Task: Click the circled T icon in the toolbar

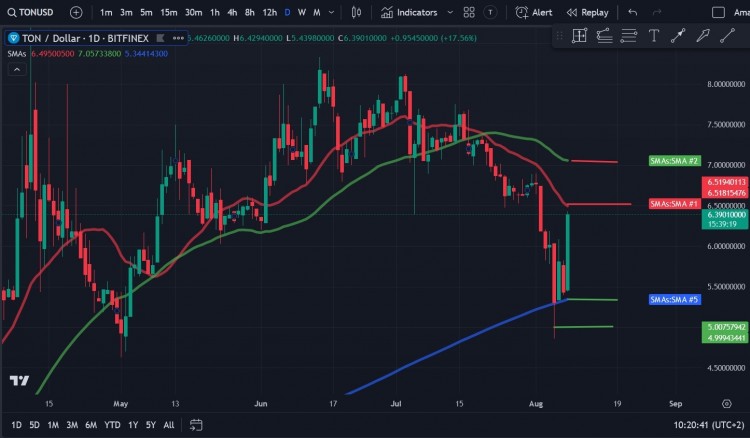Action: coord(490,12)
